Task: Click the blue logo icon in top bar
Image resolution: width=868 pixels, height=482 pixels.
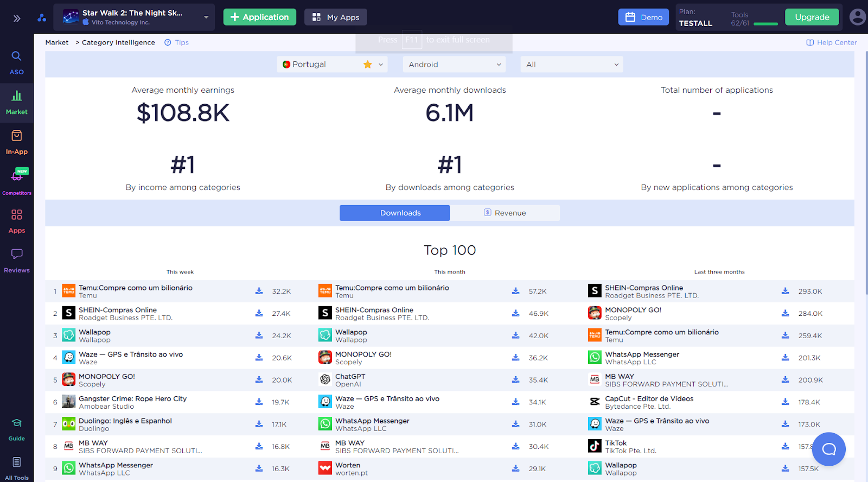Action: 42,18
